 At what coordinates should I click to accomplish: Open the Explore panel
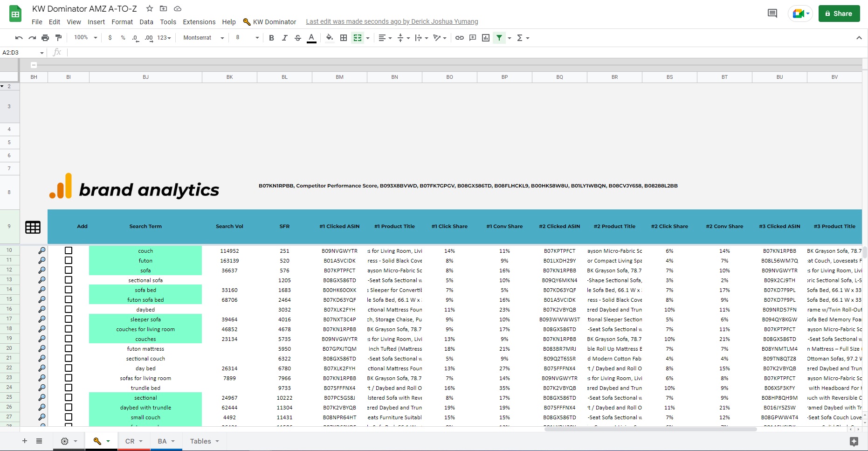click(854, 441)
